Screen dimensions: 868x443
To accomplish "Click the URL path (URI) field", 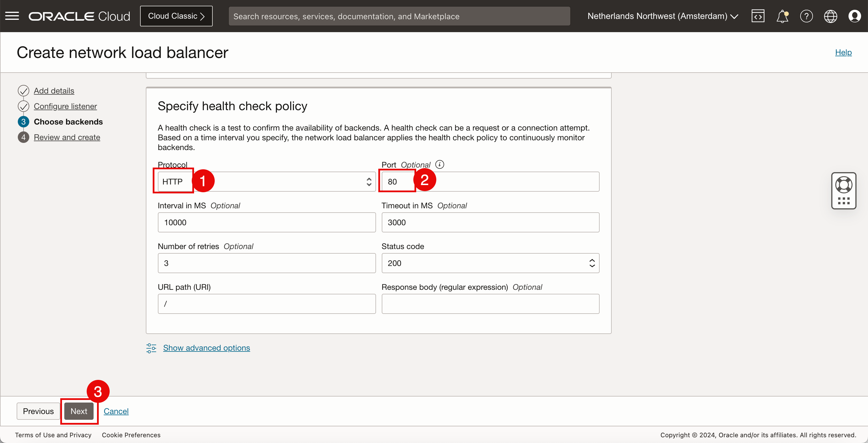I will (x=267, y=304).
